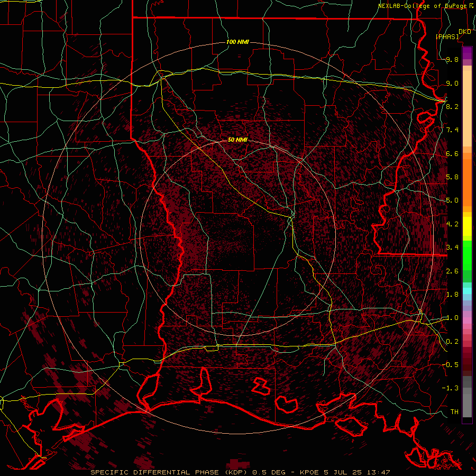Click the -0.5 scale label
476x476 pixels.
coord(450,364)
